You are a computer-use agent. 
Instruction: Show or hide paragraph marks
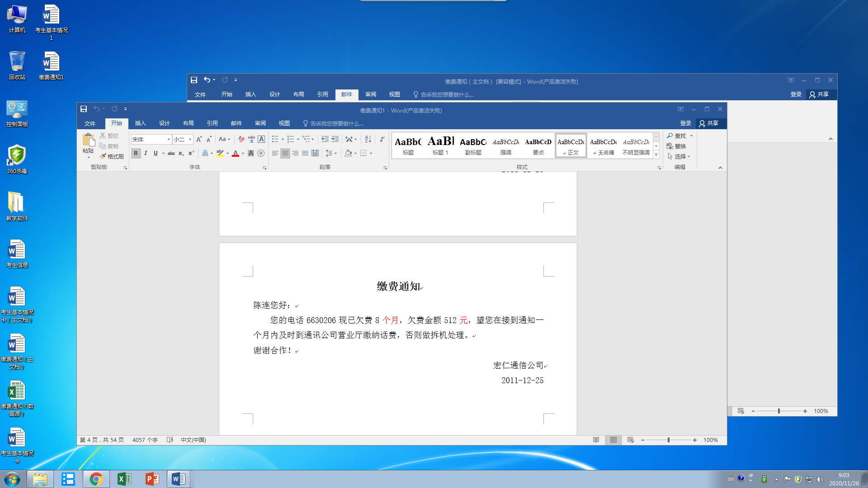tap(382, 139)
